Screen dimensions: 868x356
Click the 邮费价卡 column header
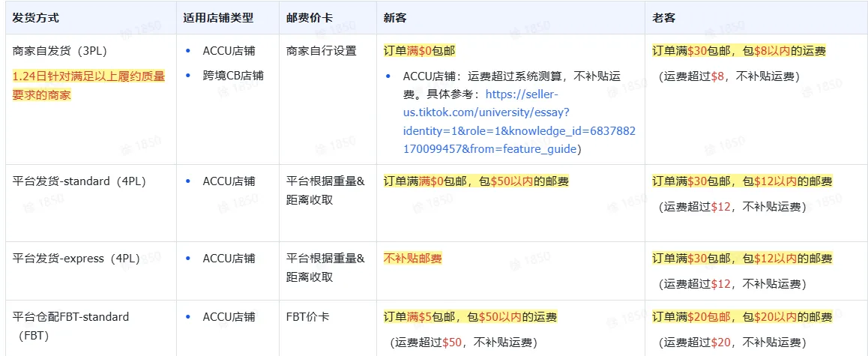[x=310, y=18]
